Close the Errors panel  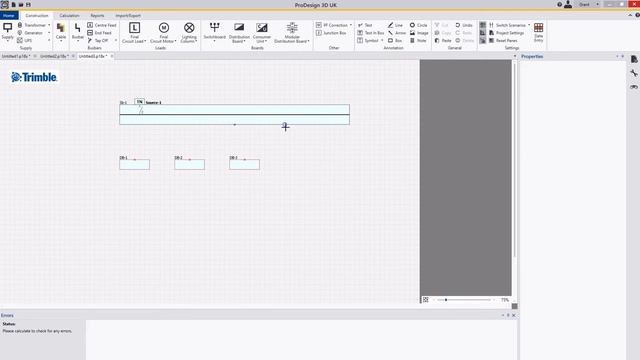pyautogui.click(x=513, y=315)
